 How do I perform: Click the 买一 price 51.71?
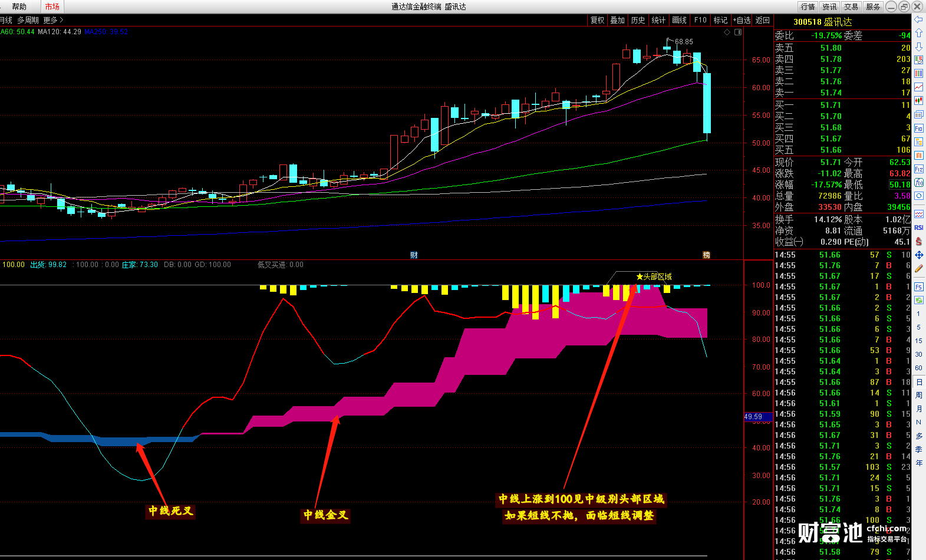point(831,105)
